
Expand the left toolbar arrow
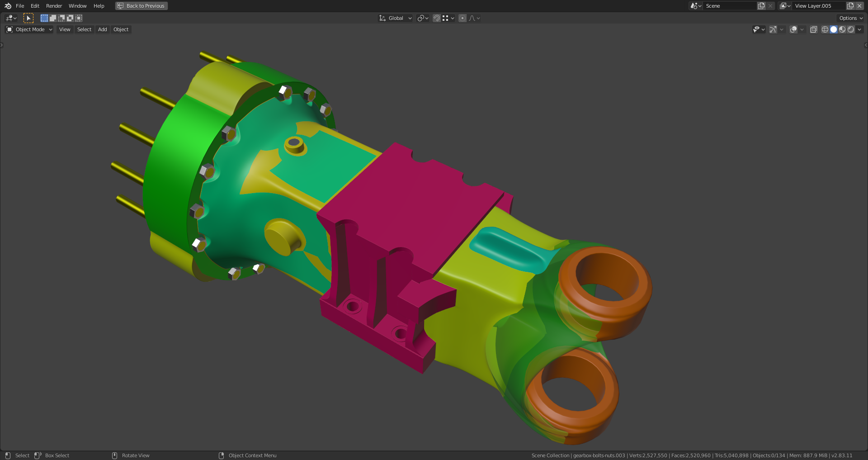pos(2,45)
